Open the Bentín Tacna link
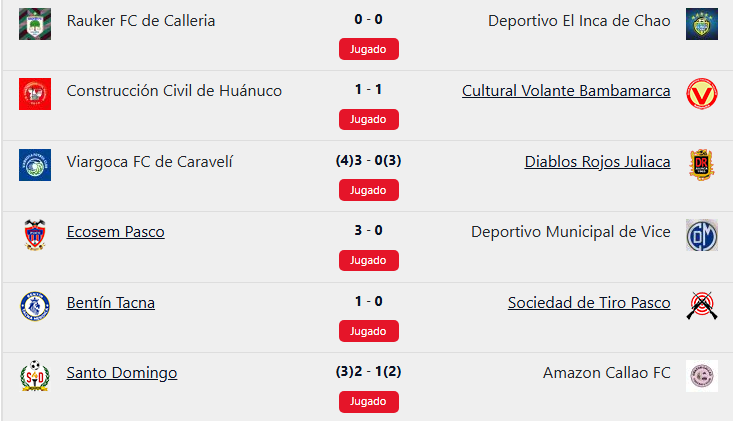 (x=111, y=303)
